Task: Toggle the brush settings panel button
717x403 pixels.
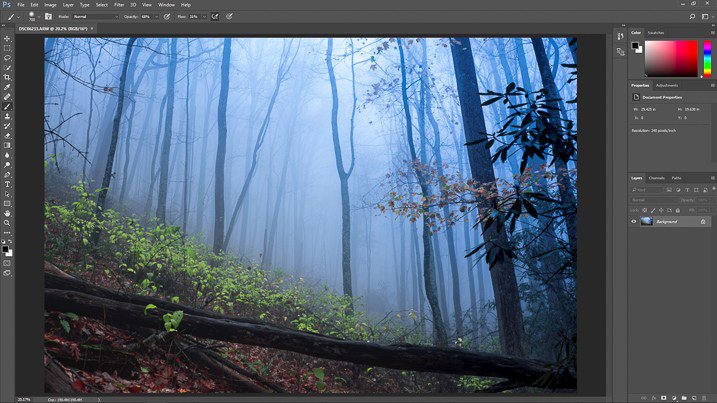Action: tap(48, 16)
